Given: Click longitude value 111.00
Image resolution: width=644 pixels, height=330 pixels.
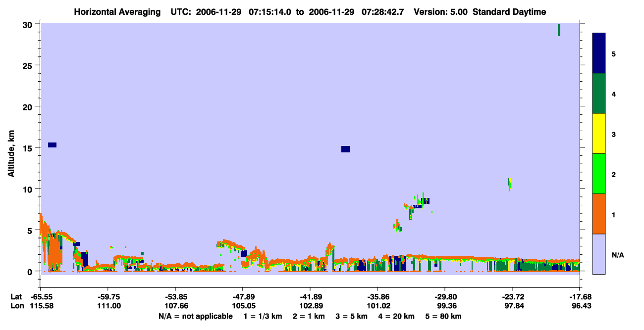Looking at the screenshot, I should click(x=108, y=306).
